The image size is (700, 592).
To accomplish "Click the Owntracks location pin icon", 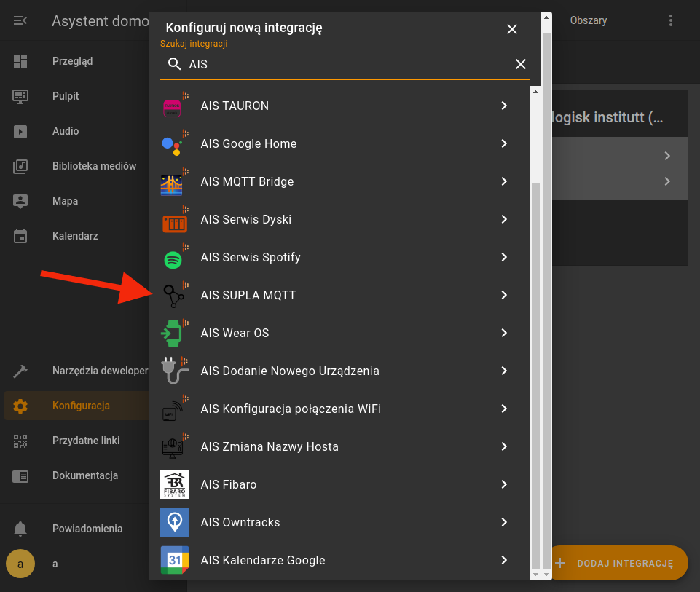I will (x=175, y=522).
